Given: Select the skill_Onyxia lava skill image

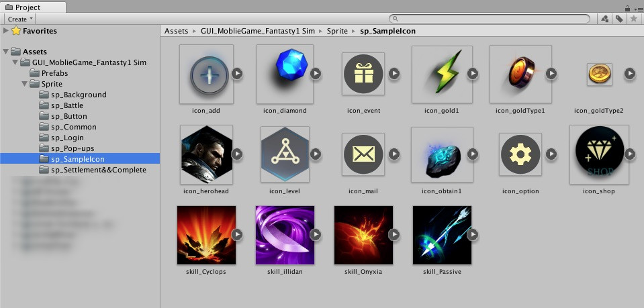Looking at the screenshot, I should click(363, 235).
